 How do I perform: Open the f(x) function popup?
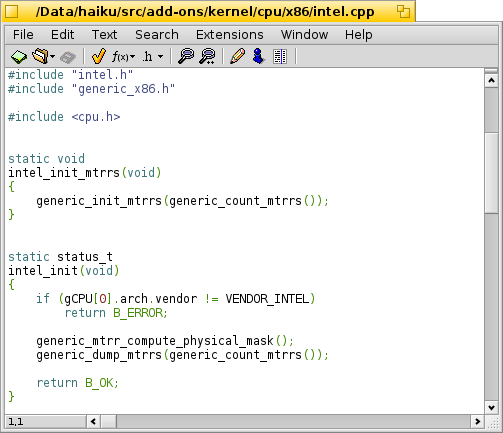(123, 57)
